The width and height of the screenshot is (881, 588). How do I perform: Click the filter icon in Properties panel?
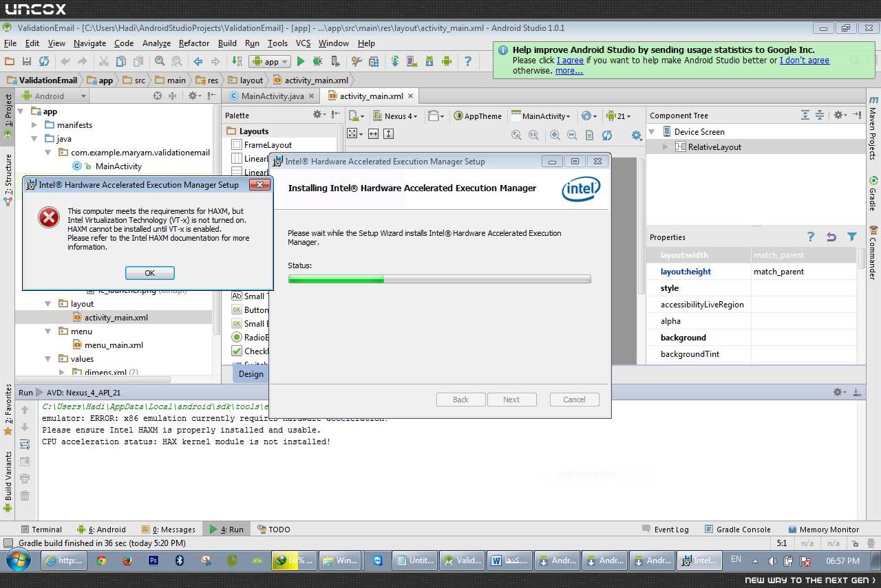tap(852, 237)
